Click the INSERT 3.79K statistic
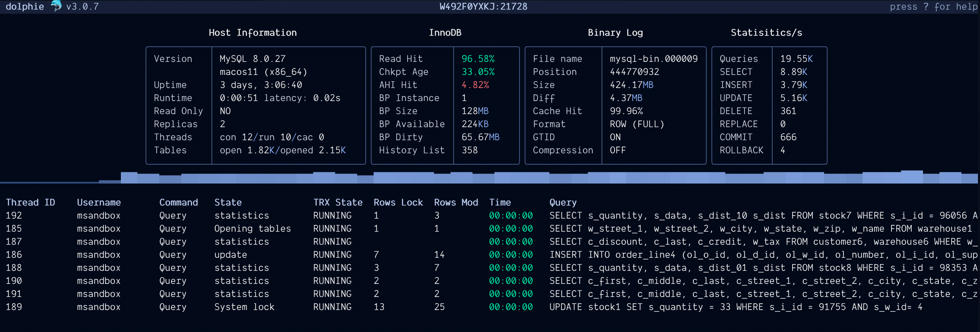The image size is (980, 332). pos(794,85)
